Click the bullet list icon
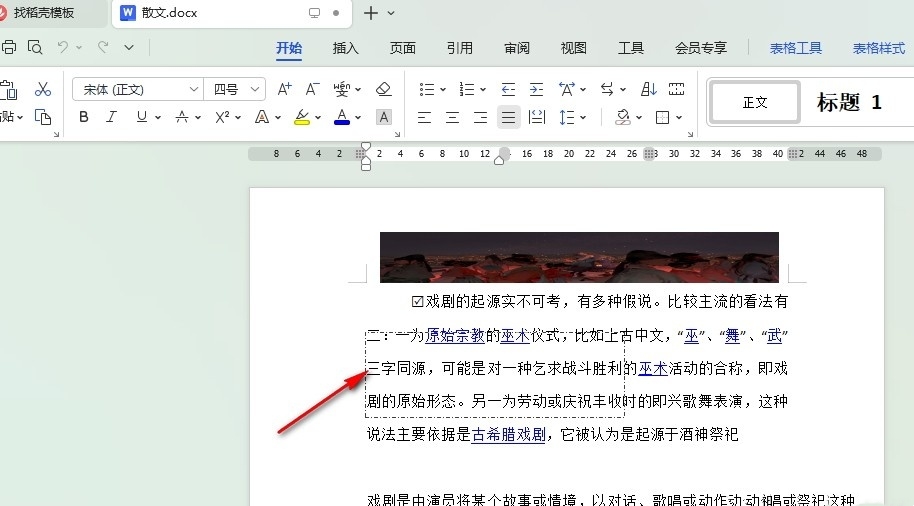 point(427,89)
